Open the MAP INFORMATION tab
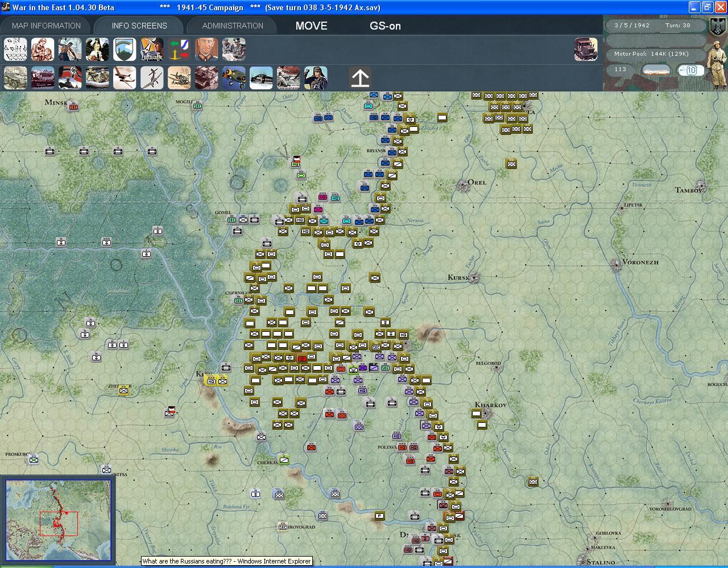Image resolution: width=728 pixels, height=568 pixels. coord(46,26)
